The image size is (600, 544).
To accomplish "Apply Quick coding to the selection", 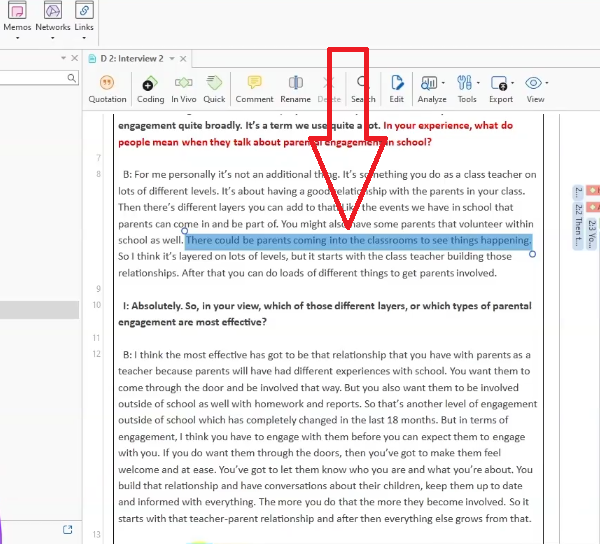I will pos(214,88).
